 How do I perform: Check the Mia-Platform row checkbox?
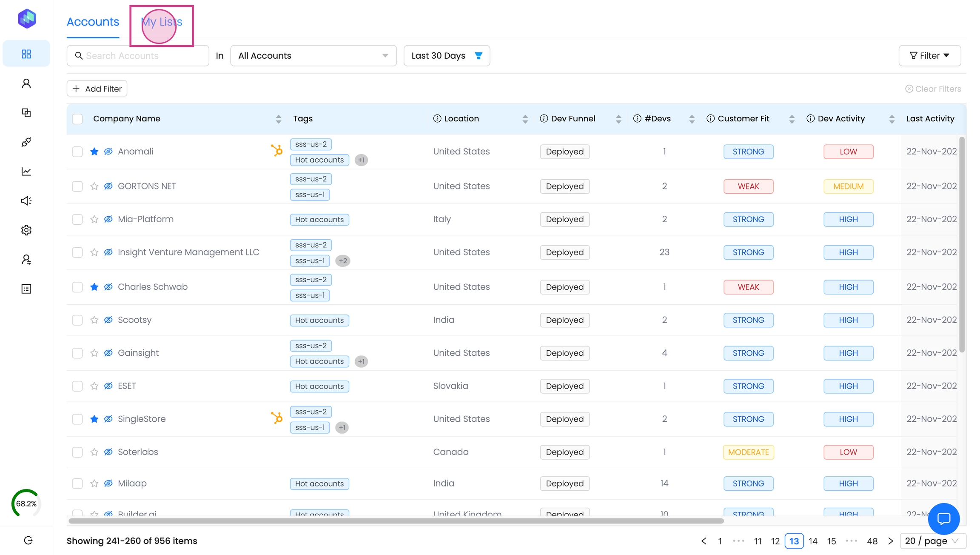[77, 219]
